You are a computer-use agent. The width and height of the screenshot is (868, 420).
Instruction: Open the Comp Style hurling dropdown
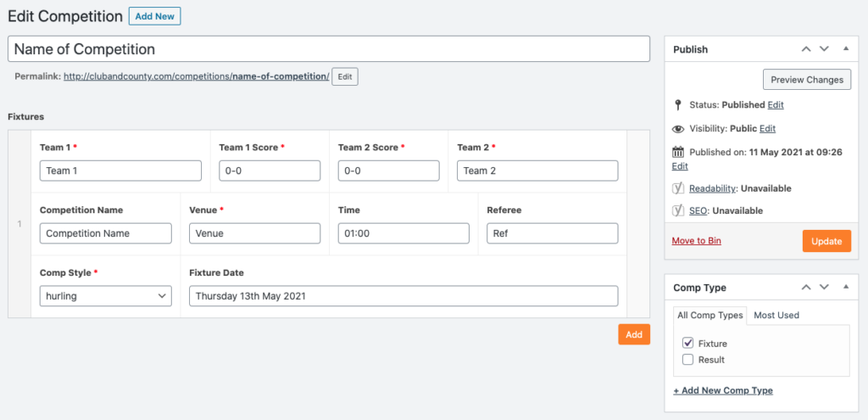106,296
